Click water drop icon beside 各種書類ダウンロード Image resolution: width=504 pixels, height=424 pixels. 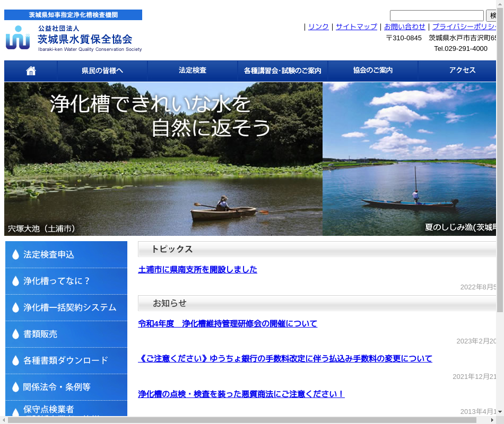pyautogui.click(x=15, y=360)
